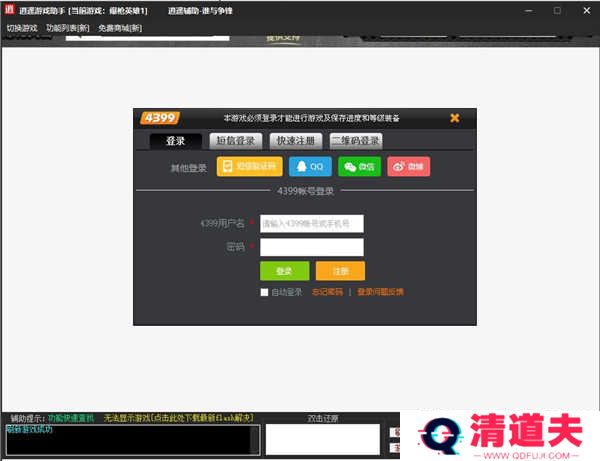Open the 功能列表[新] menu
Image resolution: width=600 pixels, height=461 pixels.
[x=68, y=28]
